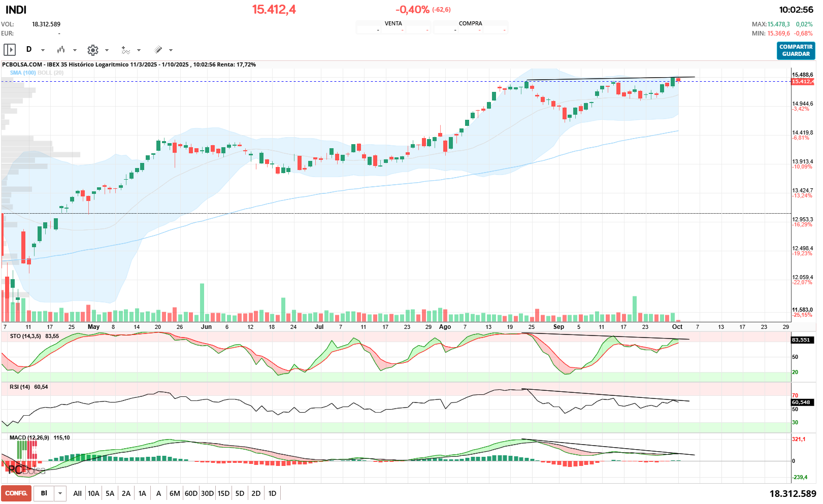823x504 pixels.
Task: Click the Sep label on date axis
Action: [x=558, y=327]
